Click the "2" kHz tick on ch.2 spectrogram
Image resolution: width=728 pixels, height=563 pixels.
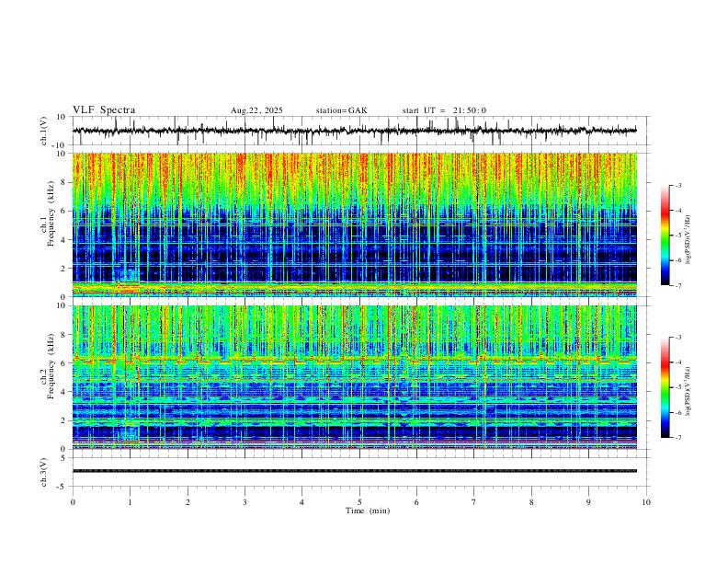coord(63,420)
